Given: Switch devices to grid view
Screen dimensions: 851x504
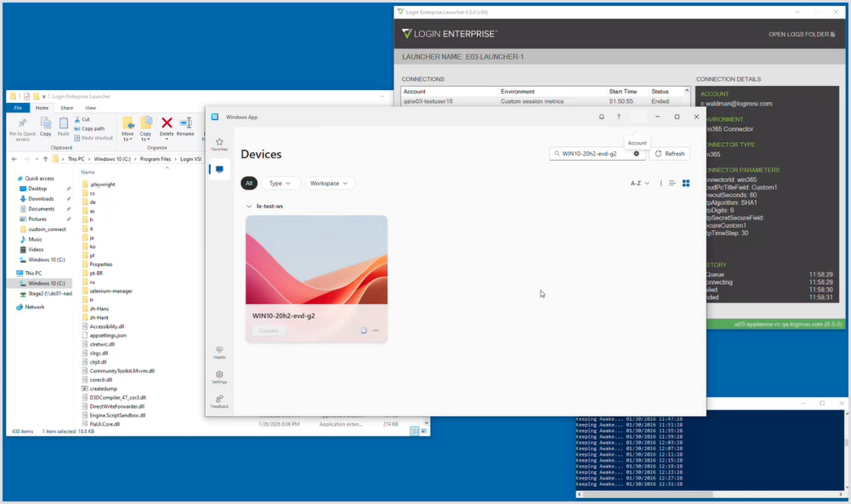Looking at the screenshot, I should (x=686, y=183).
